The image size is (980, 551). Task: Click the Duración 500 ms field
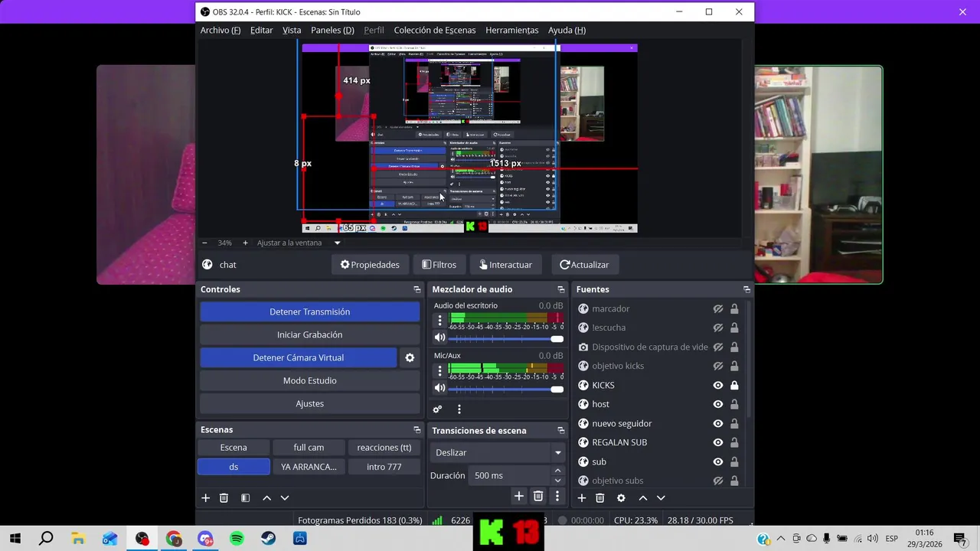click(508, 475)
